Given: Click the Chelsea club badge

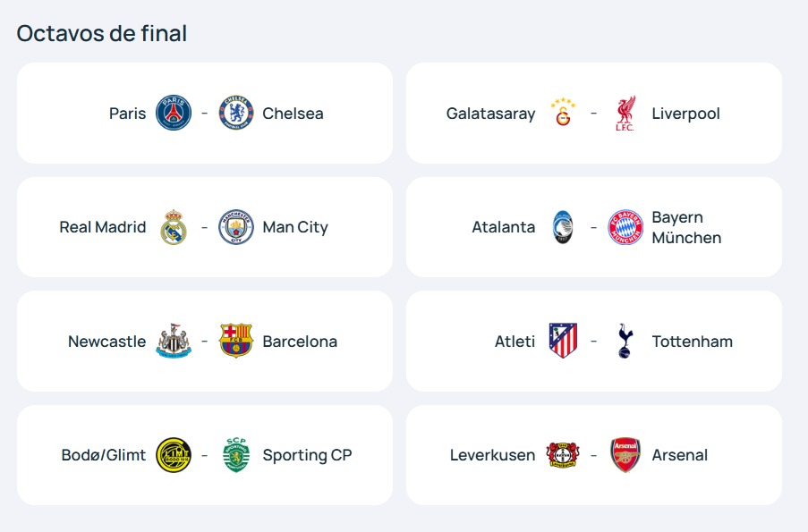Looking at the screenshot, I should pos(236,114).
